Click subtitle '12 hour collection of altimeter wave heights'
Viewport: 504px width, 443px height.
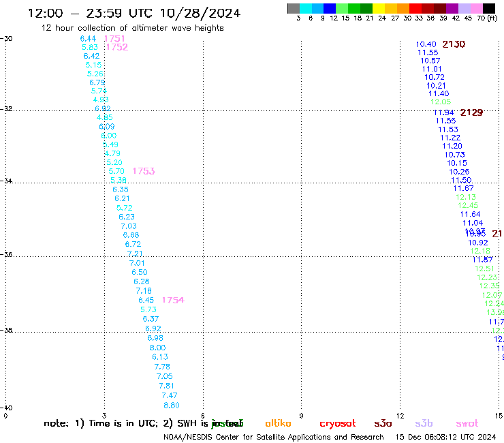click(x=132, y=29)
